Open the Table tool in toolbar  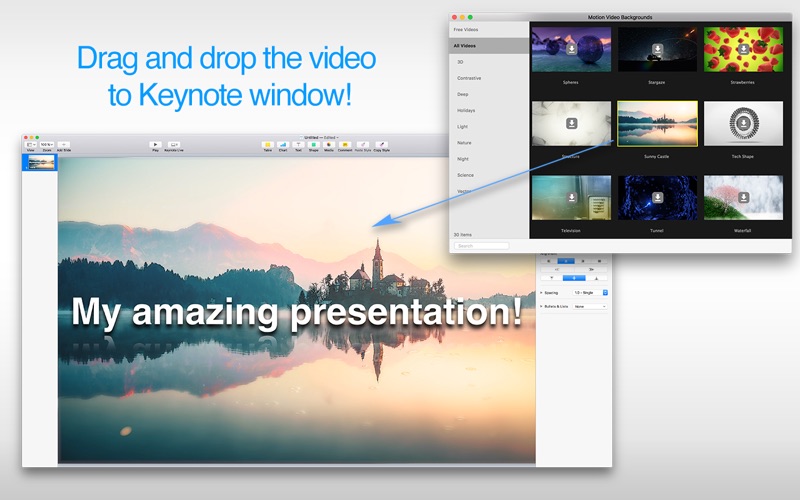pyautogui.click(x=268, y=145)
